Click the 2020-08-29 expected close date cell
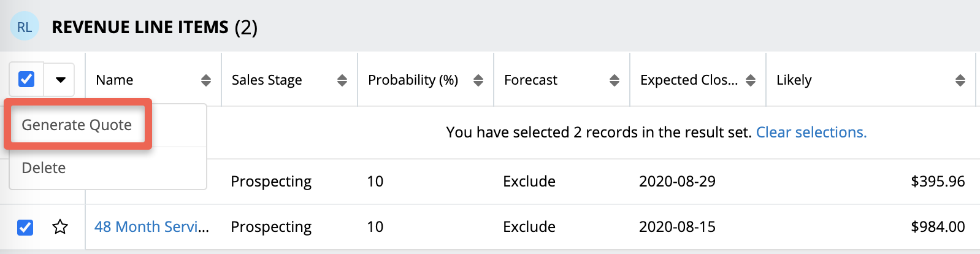 (677, 182)
